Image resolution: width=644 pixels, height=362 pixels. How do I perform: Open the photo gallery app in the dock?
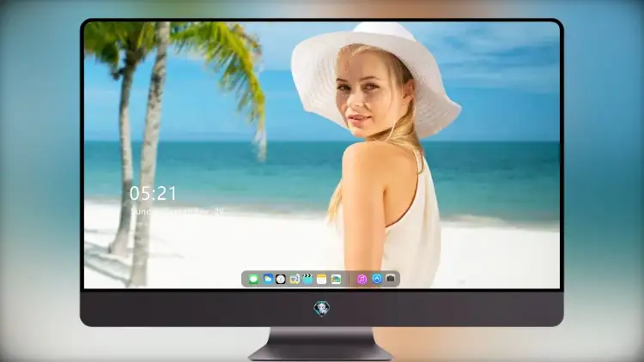[336, 279]
